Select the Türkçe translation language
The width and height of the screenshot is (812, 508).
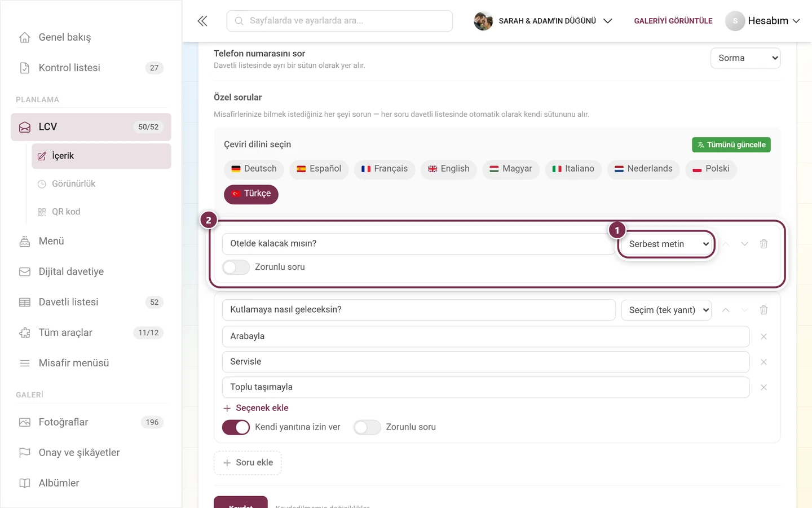251,194
